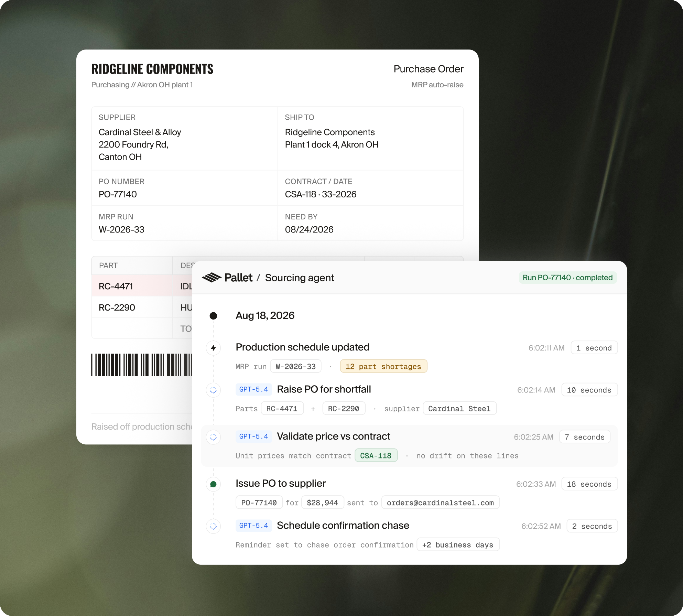683x616 pixels.
Task: Click the Sourcing agent breadcrumb label
Action: [x=300, y=278]
